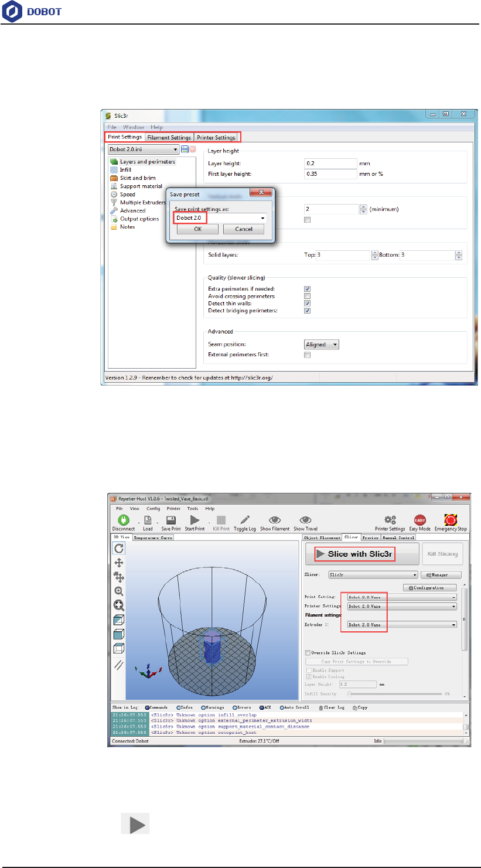Click OK in Save preset dialog

(x=197, y=230)
